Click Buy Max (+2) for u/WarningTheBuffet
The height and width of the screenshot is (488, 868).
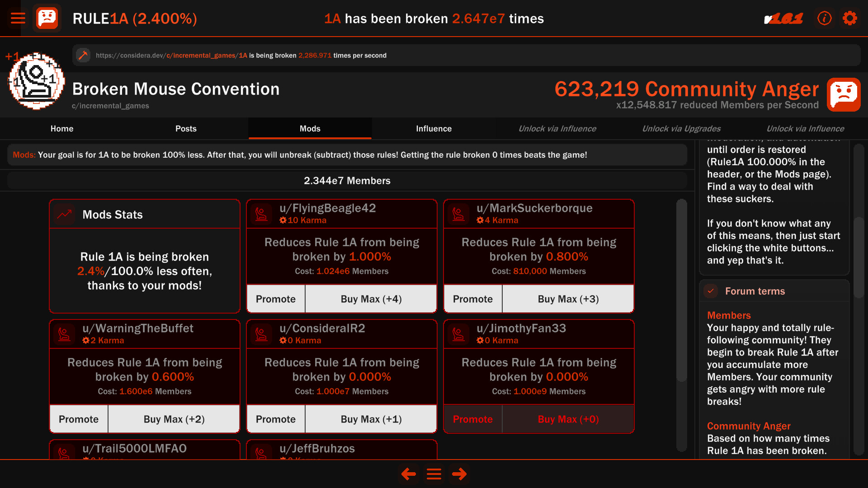pos(174,419)
